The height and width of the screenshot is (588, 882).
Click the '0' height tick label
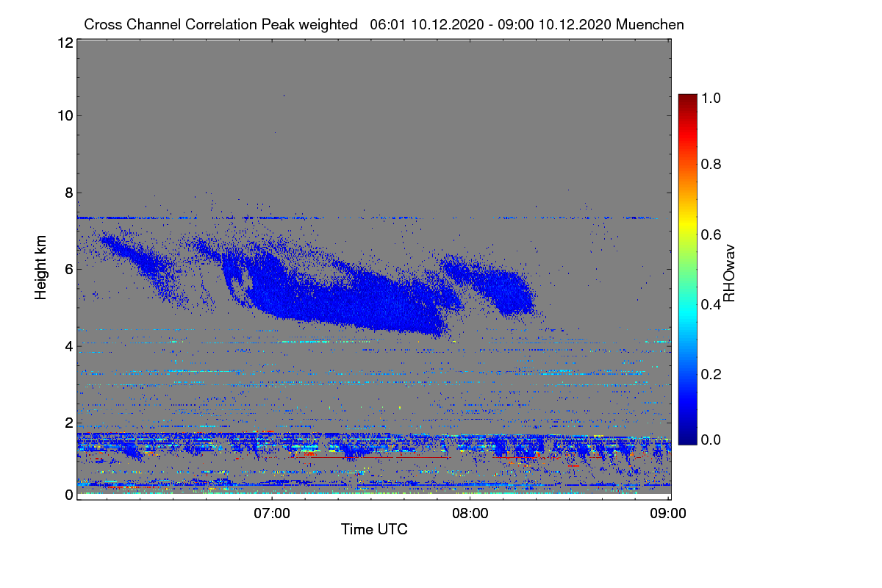tap(68, 495)
